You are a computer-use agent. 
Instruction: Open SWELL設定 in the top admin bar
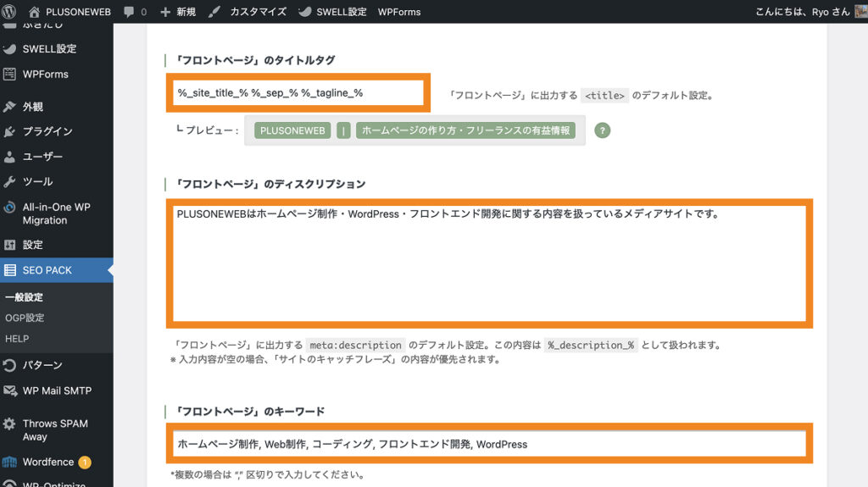[x=331, y=12]
